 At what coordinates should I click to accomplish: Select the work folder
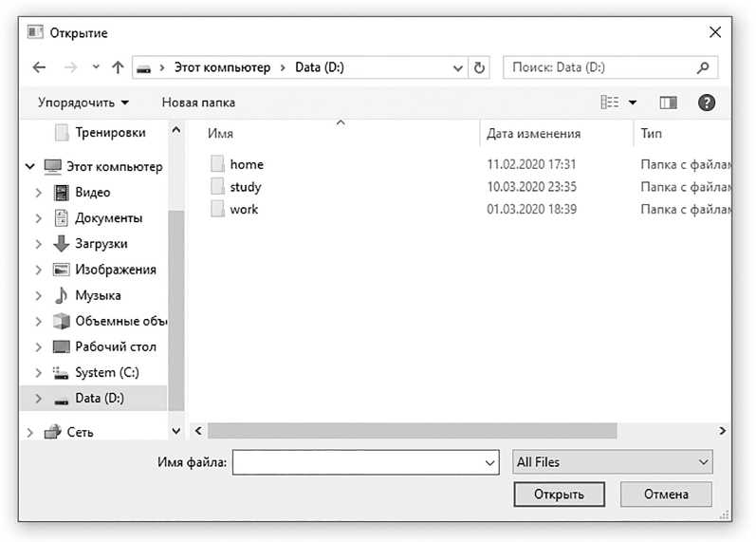coord(244,210)
